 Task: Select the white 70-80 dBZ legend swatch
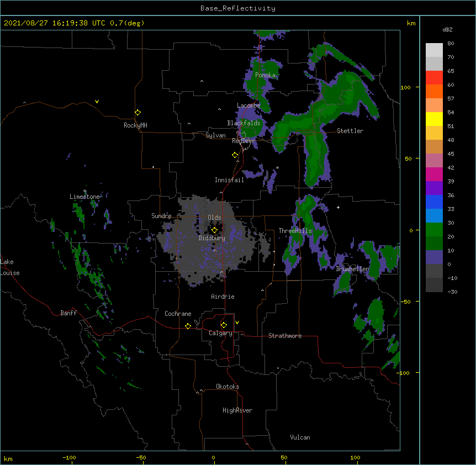[x=434, y=50]
